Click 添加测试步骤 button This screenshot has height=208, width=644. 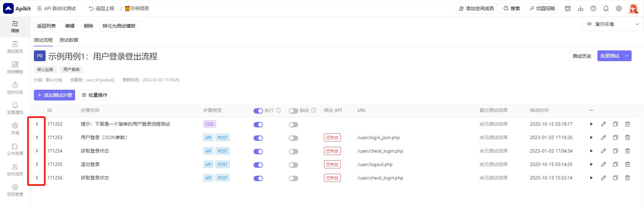(54, 95)
